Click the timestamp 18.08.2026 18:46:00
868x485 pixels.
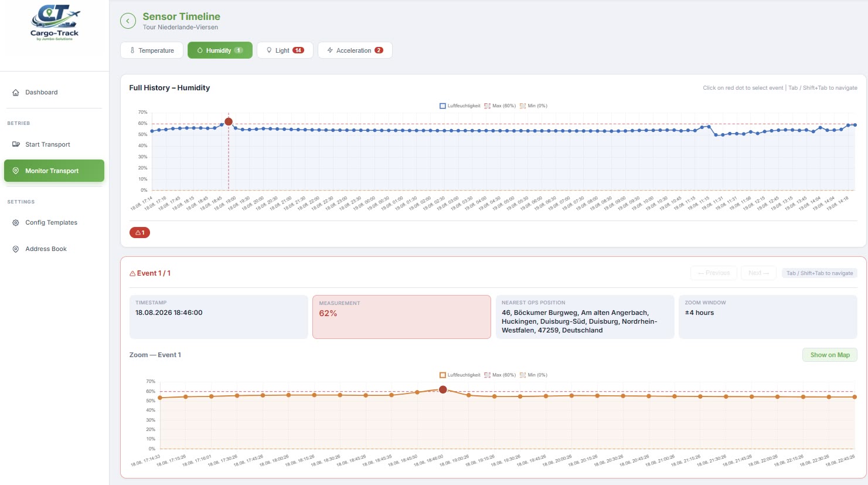coord(169,313)
